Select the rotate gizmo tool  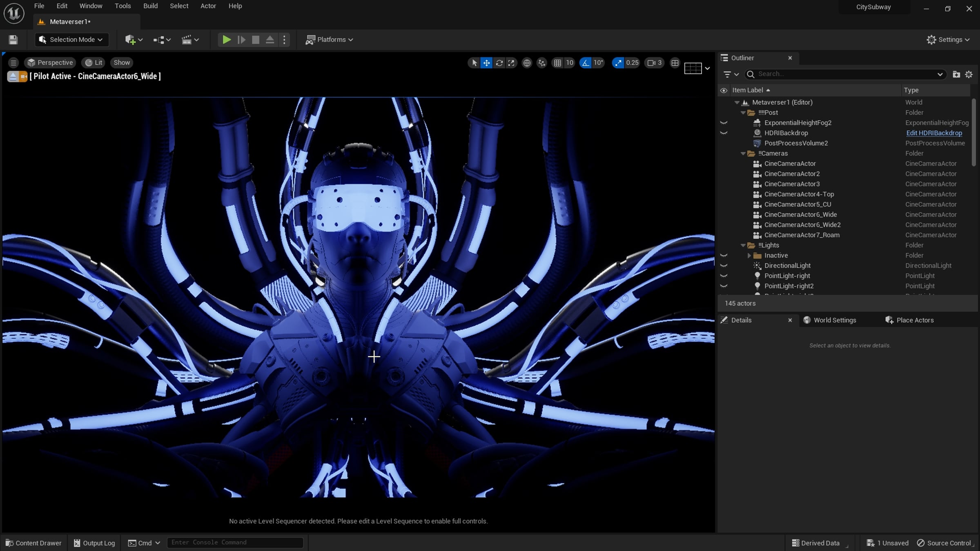coord(499,63)
